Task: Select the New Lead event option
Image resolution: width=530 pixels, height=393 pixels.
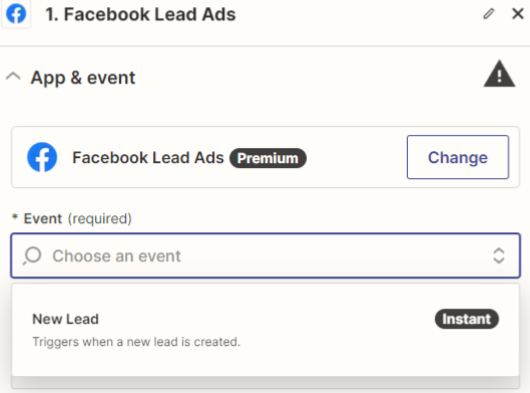Action: click(x=265, y=330)
